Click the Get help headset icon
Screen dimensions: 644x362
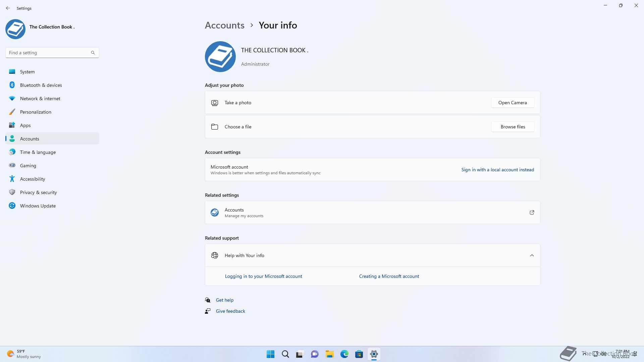pos(208,300)
